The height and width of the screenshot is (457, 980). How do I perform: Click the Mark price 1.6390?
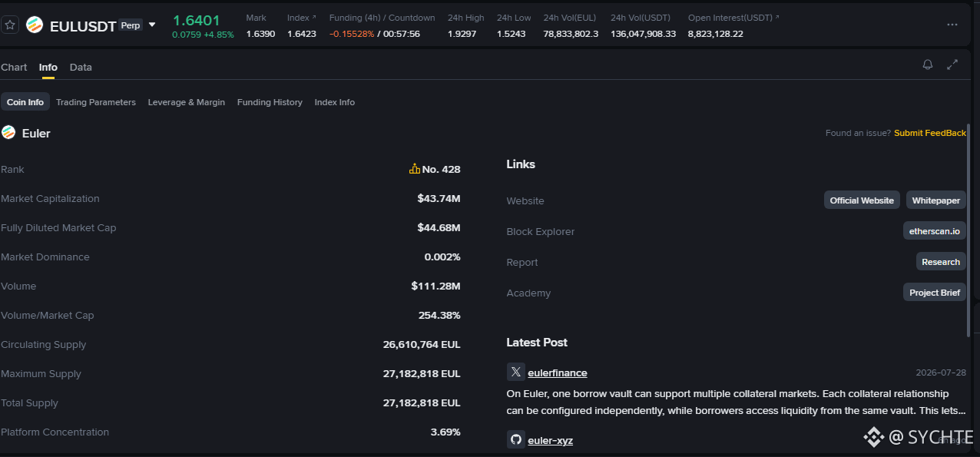(260, 34)
